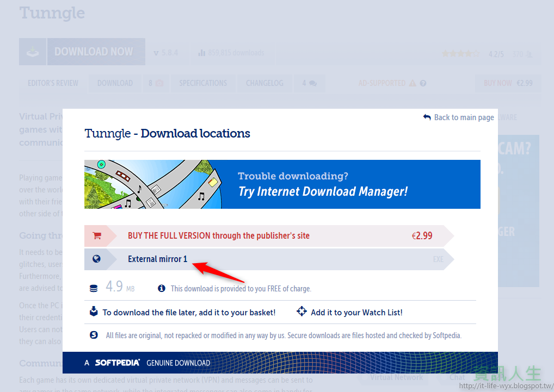
Task: Open the 4 comments tab
Action: click(x=309, y=83)
